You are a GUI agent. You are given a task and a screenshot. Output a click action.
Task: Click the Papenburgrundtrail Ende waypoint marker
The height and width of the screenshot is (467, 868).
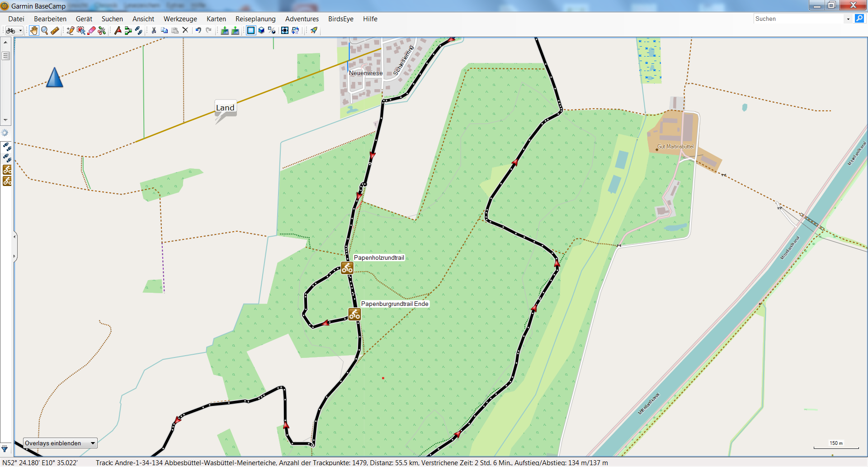pyautogui.click(x=354, y=314)
